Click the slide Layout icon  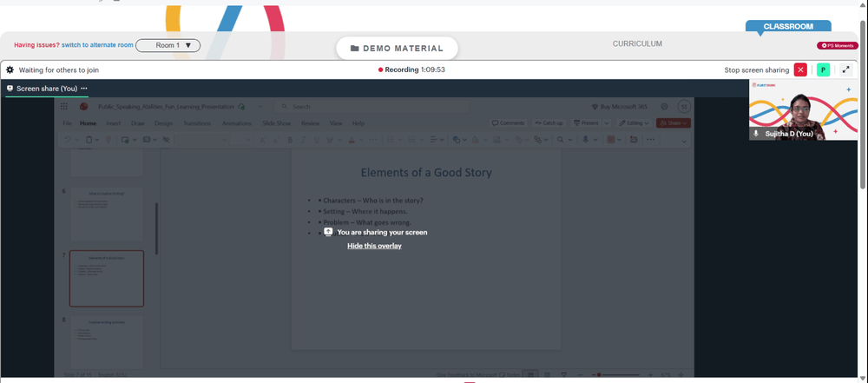[x=147, y=140]
